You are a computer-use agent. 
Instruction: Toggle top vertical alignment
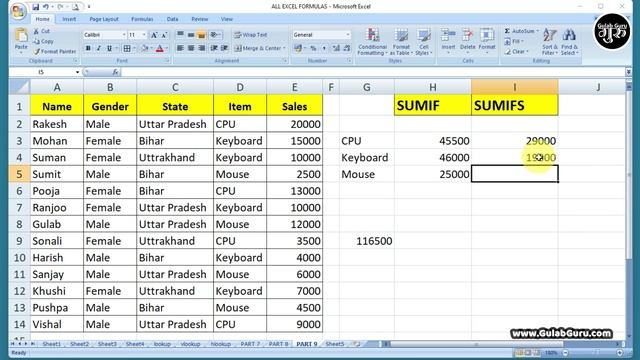click(x=180, y=35)
